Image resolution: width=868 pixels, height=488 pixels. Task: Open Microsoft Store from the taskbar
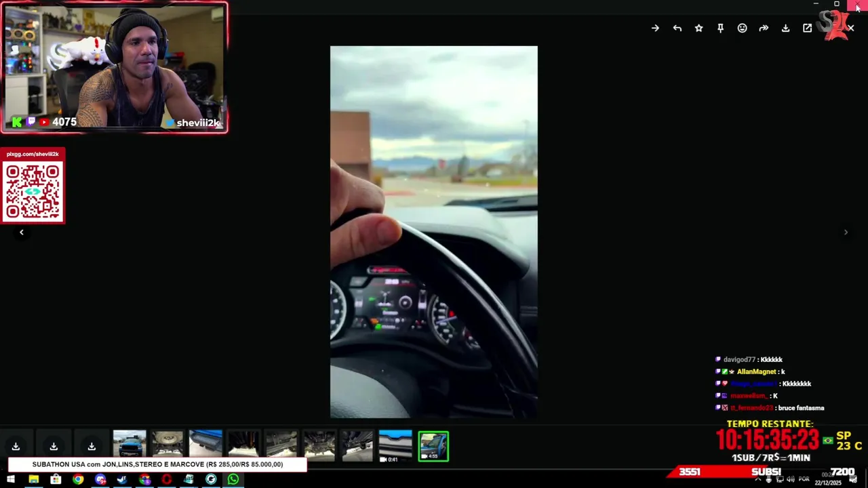pos(56,479)
